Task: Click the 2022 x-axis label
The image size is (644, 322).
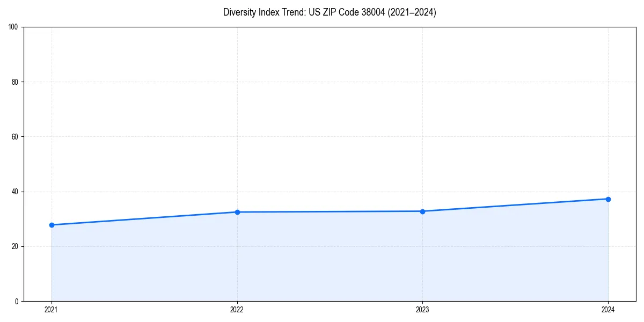Action: (237, 310)
